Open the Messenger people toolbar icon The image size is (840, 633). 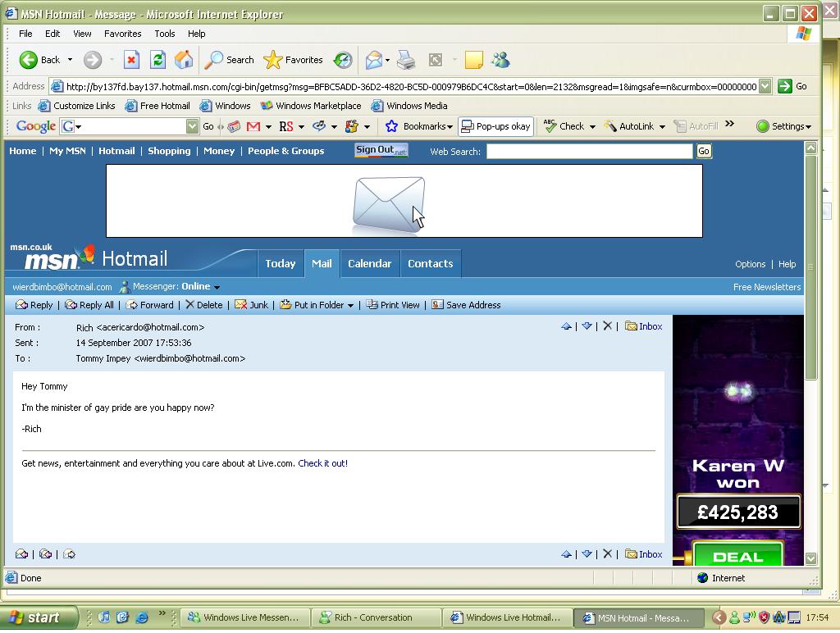[x=501, y=60]
